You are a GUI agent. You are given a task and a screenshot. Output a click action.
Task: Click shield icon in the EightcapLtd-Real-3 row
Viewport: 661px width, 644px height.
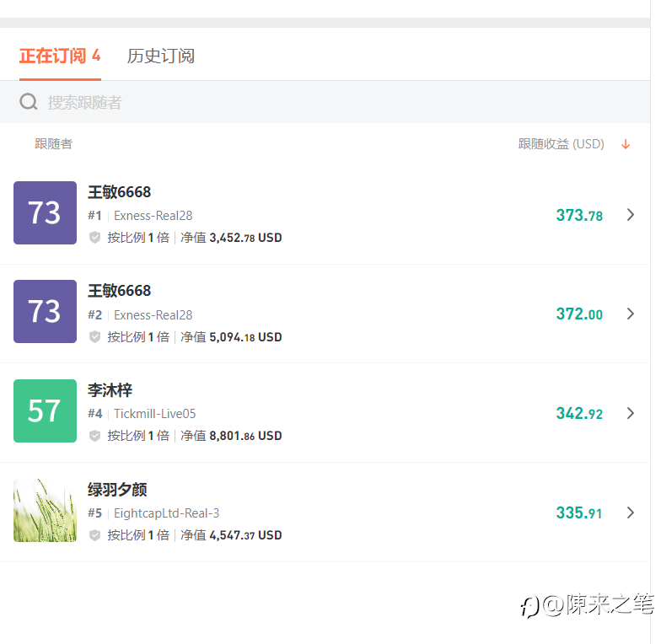click(94, 535)
